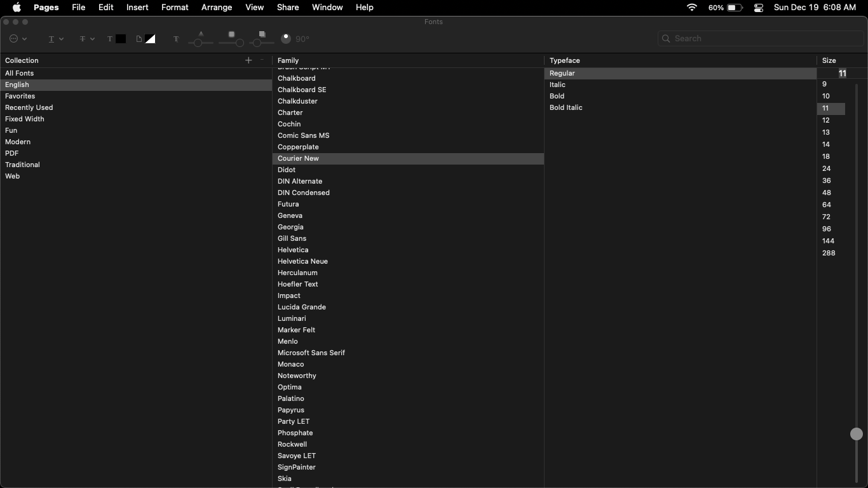Select the PDF collection
Image resolution: width=868 pixels, height=488 pixels.
point(136,153)
